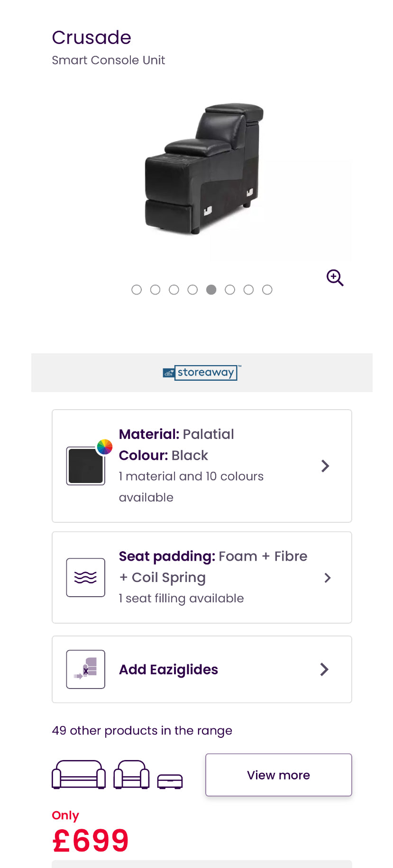Click the black console unit product image
Viewport: 393px width, 868px height.
[x=204, y=168]
